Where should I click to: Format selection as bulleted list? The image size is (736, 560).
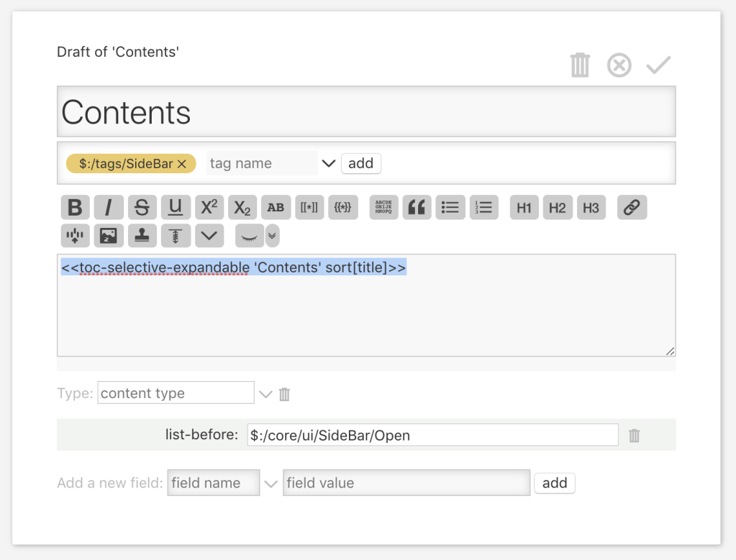(x=450, y=208)
